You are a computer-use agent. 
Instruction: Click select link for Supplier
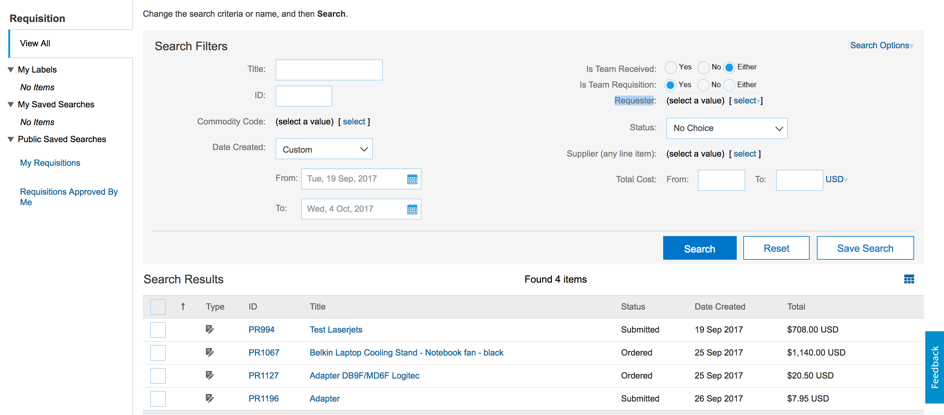pos(745,154)
